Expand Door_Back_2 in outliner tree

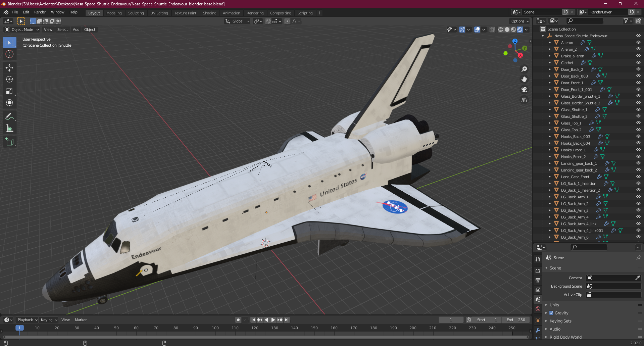(x=550, y=69)
